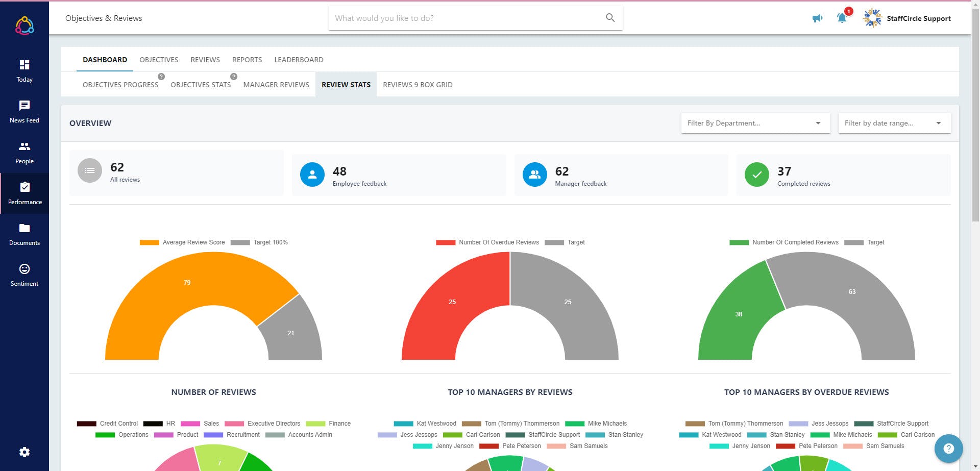Open the Reviews 9 Box Grid sub-tab
The image size is (980, 471).
tap(418, 85)
